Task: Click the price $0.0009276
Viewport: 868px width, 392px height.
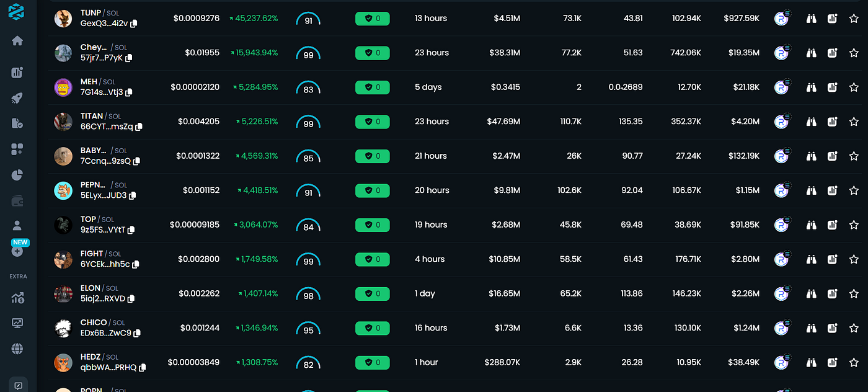Action: 196,19
